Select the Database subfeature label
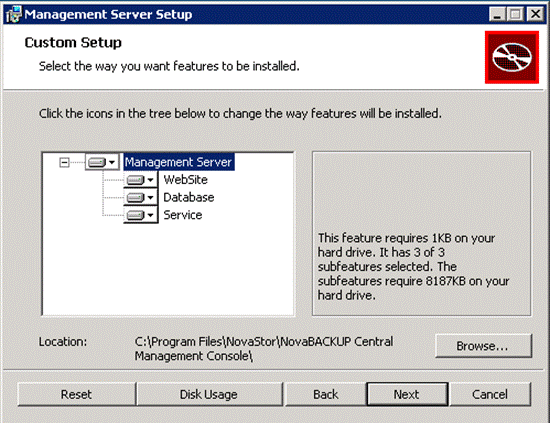Screen dimensions: 550x423 coord(189,197)
